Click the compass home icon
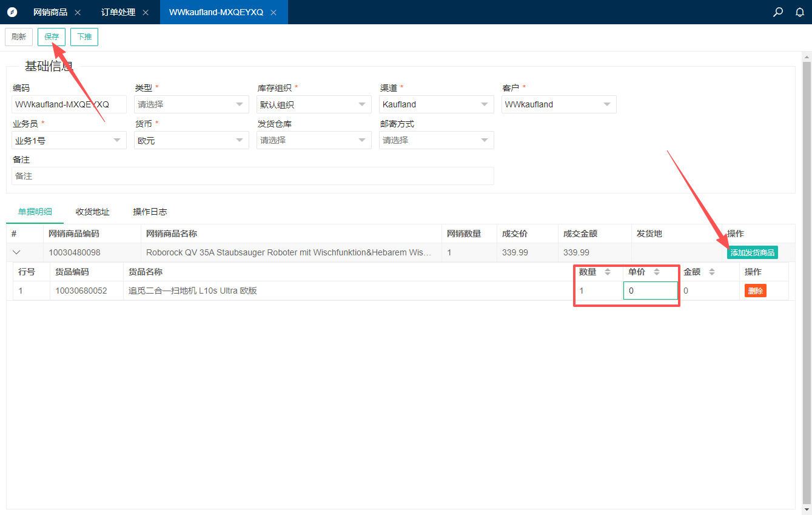The image size is (812, 515). click(12, 12)
